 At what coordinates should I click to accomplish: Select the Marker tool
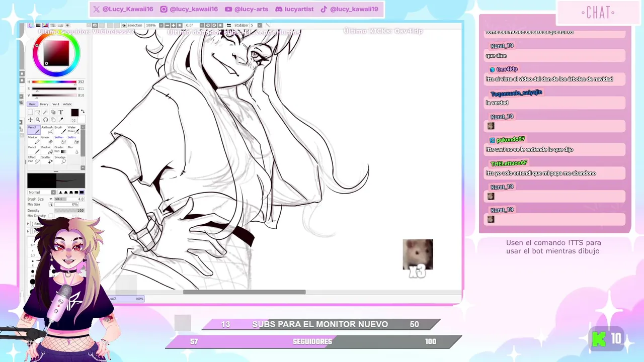click(34, 139)
